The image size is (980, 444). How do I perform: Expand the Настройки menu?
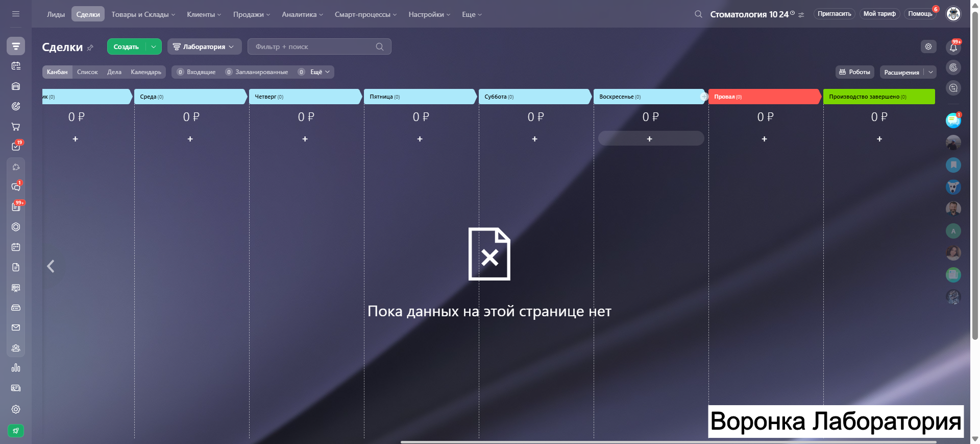[x=429, y=14]
